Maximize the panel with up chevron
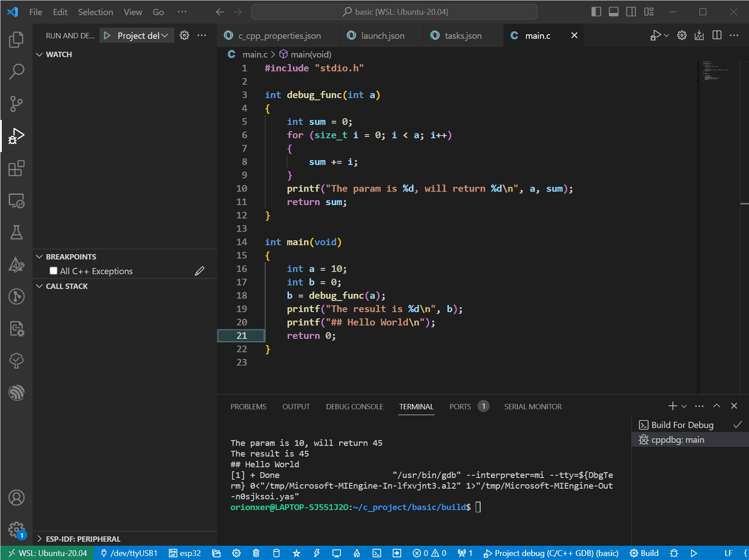The width and height of the screenshot is (749, 560). 716,406
